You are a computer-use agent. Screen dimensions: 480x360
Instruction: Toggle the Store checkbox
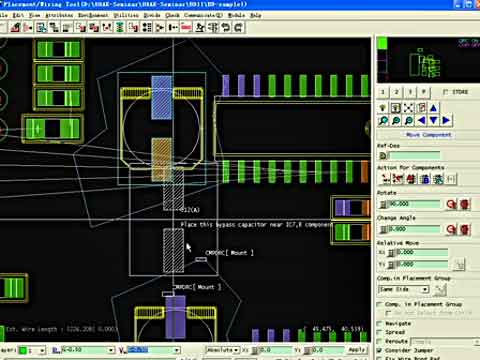coord(445,92)
